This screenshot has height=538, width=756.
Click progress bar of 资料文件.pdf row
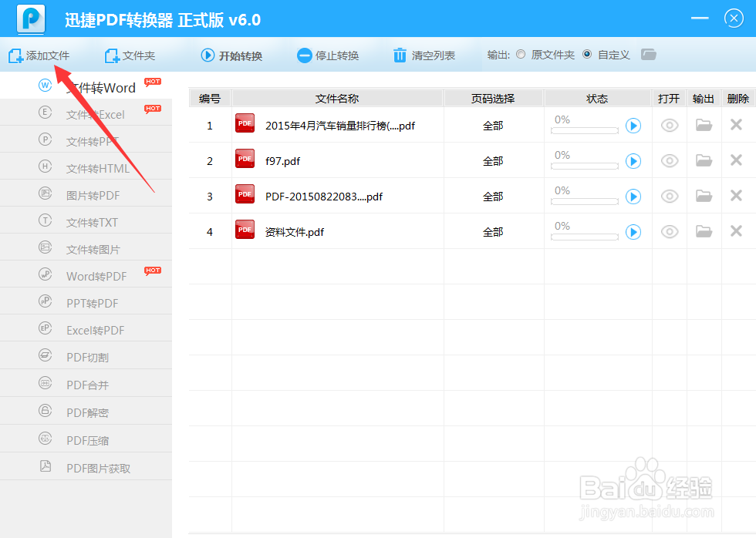point(585,237)
